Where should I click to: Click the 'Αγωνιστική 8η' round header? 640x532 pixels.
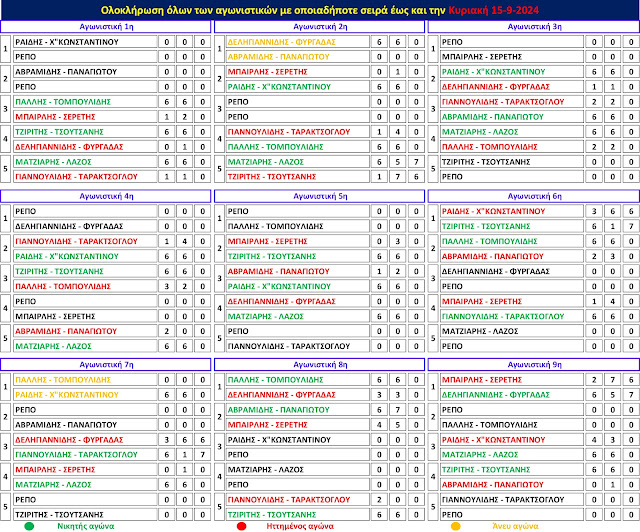[320, 365]
